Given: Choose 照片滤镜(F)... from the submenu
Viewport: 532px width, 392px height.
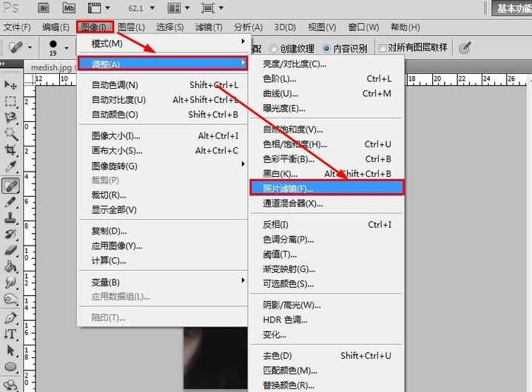Looking at the screenshot, I should click(x=327, y=188).
